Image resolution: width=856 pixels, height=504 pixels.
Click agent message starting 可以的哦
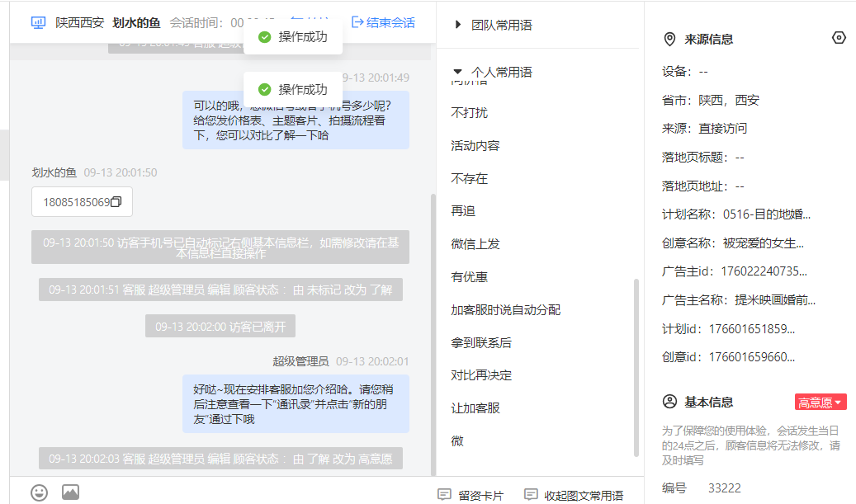click(x=296, y=120)
